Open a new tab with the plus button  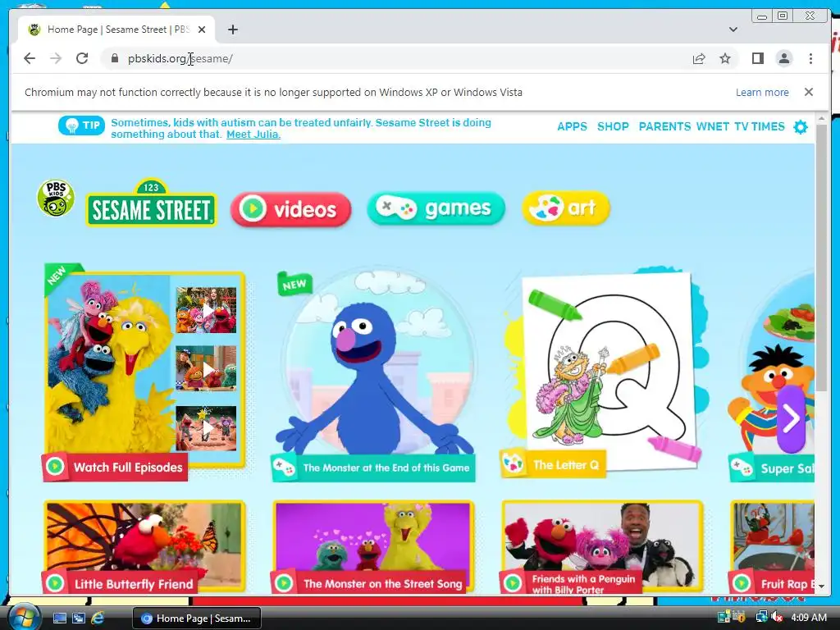pyautogui.click(x=232, y=30)
